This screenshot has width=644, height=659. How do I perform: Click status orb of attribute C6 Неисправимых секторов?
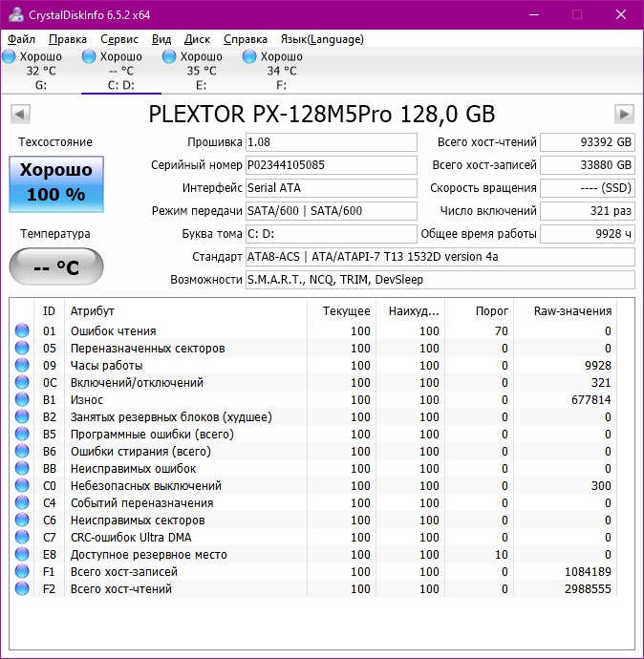point(22,521)
